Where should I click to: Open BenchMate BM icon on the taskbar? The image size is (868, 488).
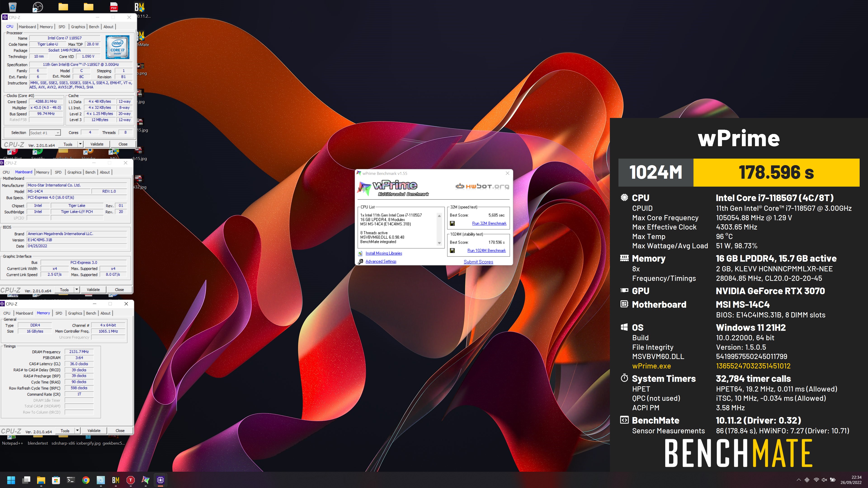tap(116, 480)
